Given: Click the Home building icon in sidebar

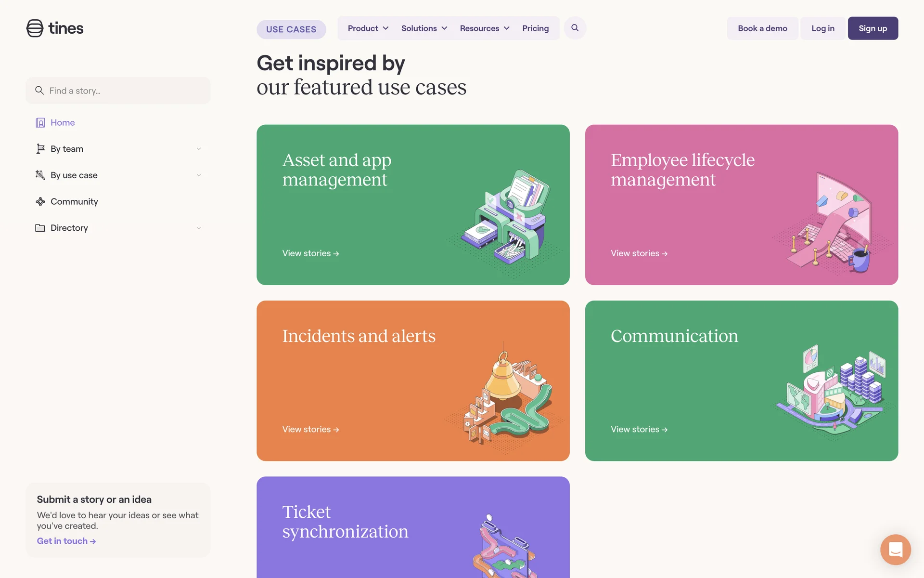Looking at the screenshot, I should tap(40, 123).
